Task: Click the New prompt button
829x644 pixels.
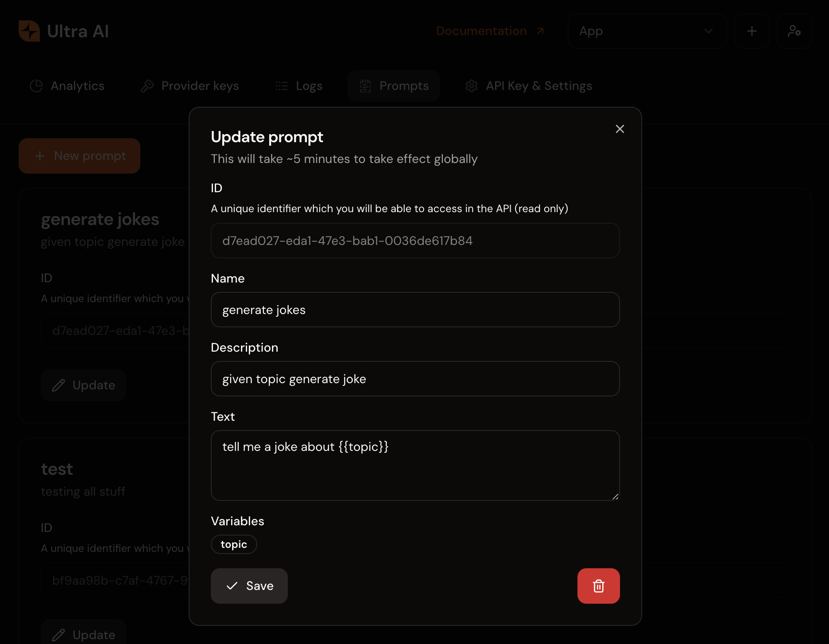Action: coord(80,156)
